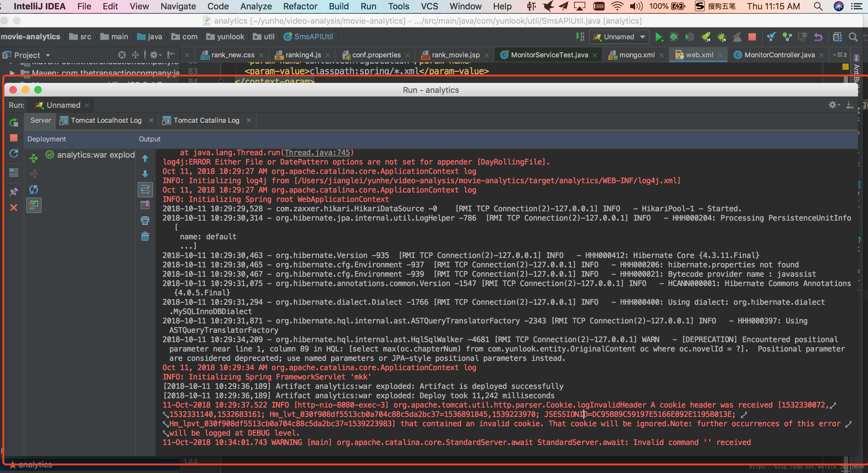Open hidden editor tabs list
This screenshot has width=868, height=473.
(x=840, y=55)
